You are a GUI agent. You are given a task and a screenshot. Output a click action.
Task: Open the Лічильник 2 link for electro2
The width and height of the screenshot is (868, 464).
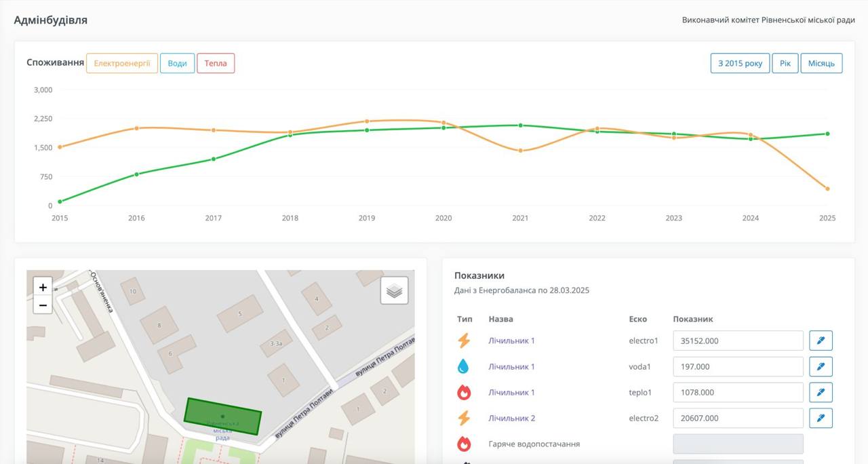point(511,418)
